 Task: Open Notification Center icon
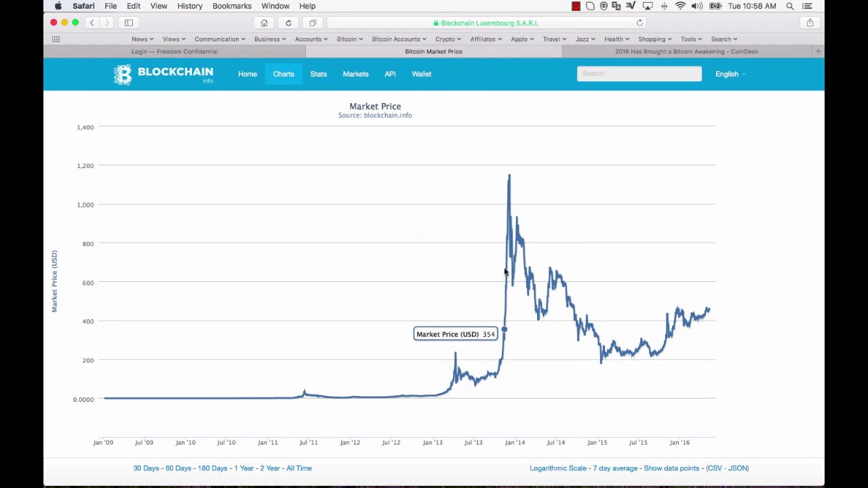[807, 6]
